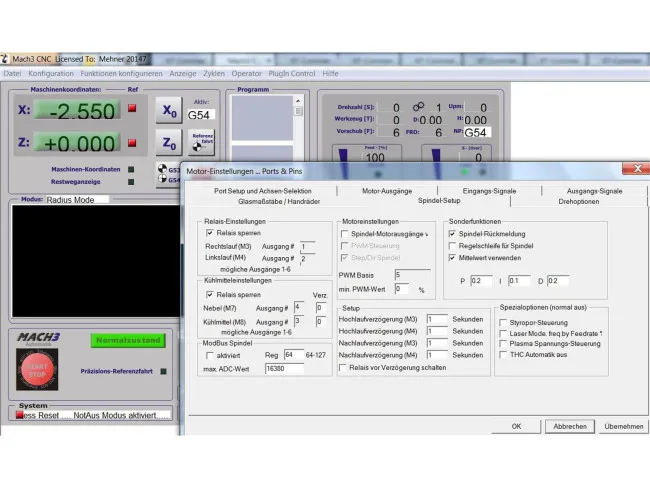Open the PlugIn Control menu
The width and height of the screenshot is (650, 488).
click(292, 73)
